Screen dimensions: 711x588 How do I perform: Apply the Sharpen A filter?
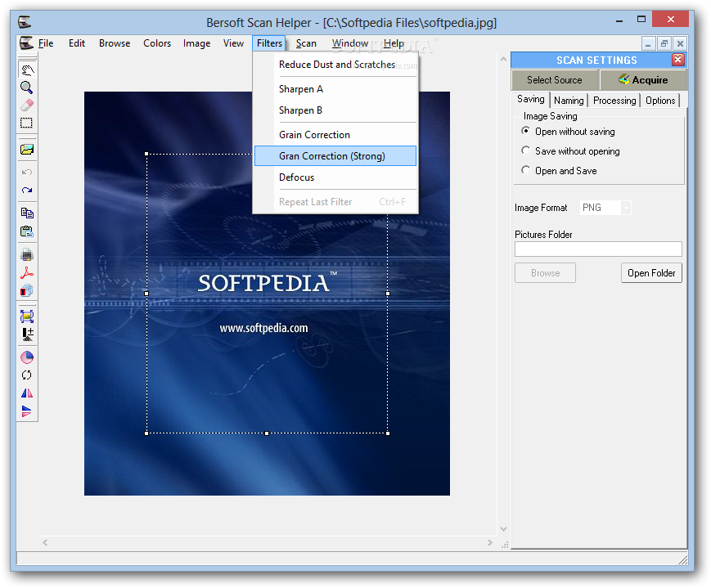335,89
